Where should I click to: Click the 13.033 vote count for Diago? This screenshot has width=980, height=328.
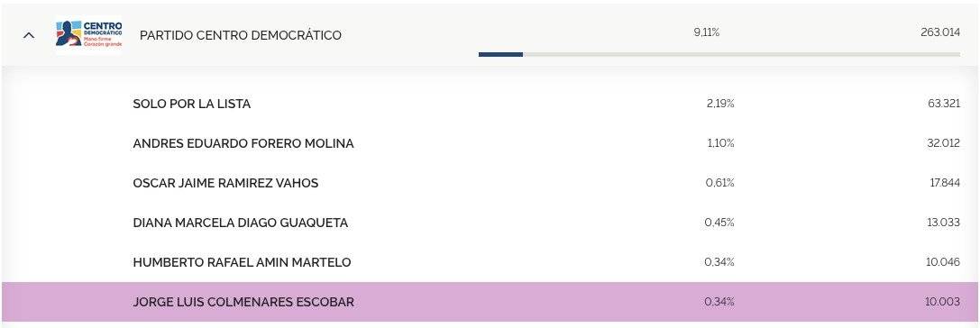tap(944, 223)
